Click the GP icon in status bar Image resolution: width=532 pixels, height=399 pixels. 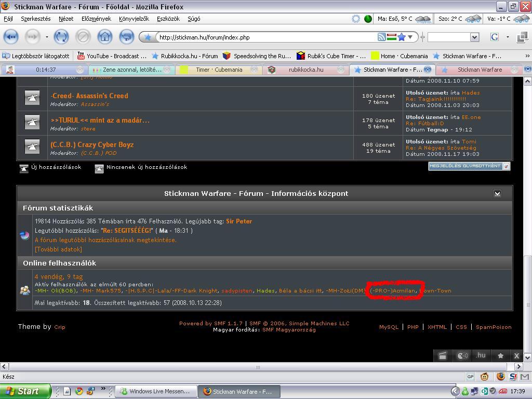[470, 377]
